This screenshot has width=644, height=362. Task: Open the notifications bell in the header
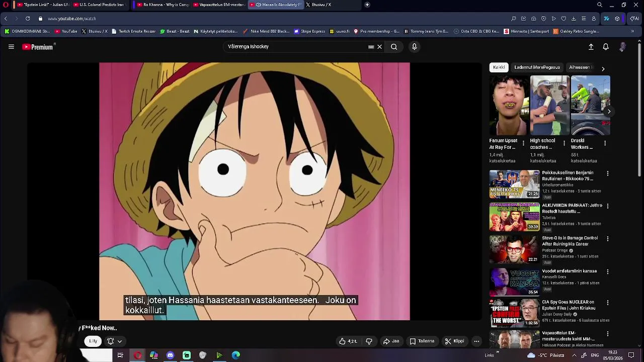point(606,47)
